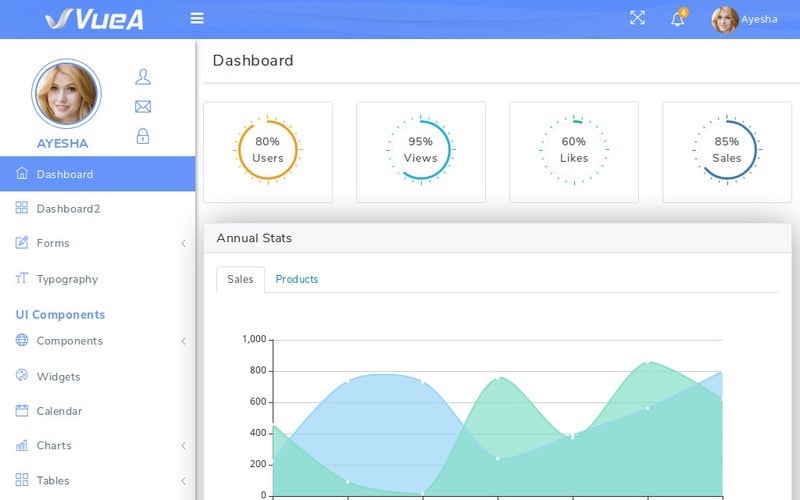Open the Charts menu item
800x500 pixels.
pyautogui.click(x=54, y=445)
